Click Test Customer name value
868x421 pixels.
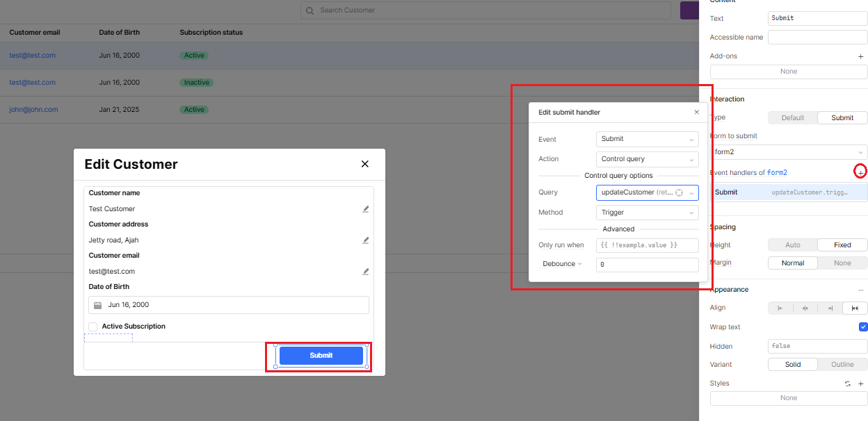(x=112, y=208)
